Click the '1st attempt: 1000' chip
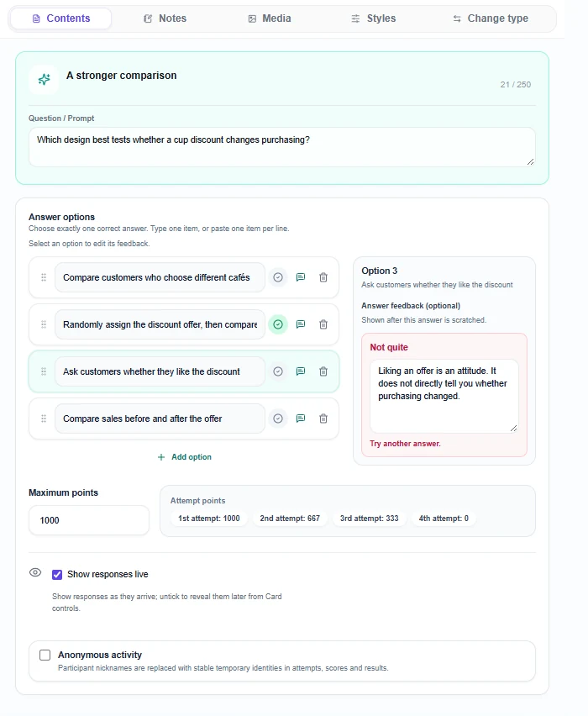The height and width of the screenshot is (716, 588). click(208, 519)
